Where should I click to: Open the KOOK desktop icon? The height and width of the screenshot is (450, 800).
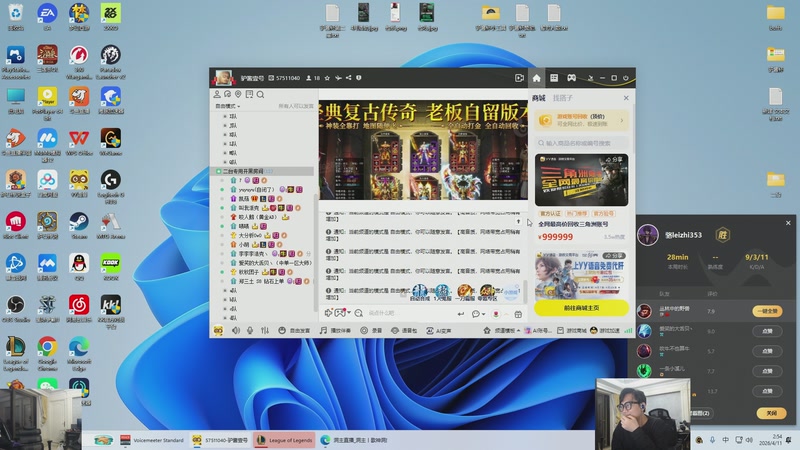click(x=110, y=267)
